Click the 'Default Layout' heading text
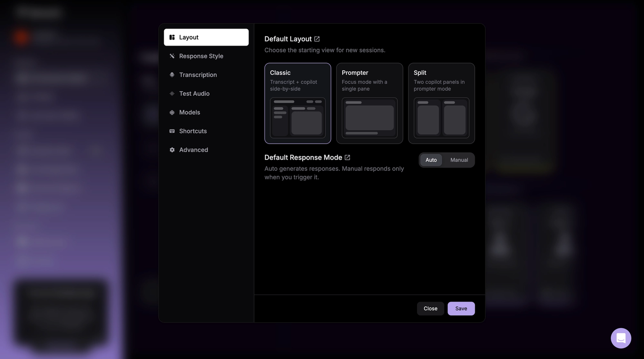Image resolution: width=644 pixels, height=359 pixels. tap(288, 39)
